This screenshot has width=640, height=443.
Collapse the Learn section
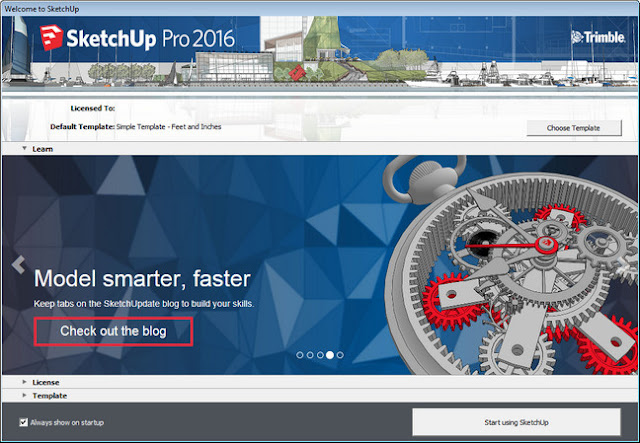coord(24,149)
